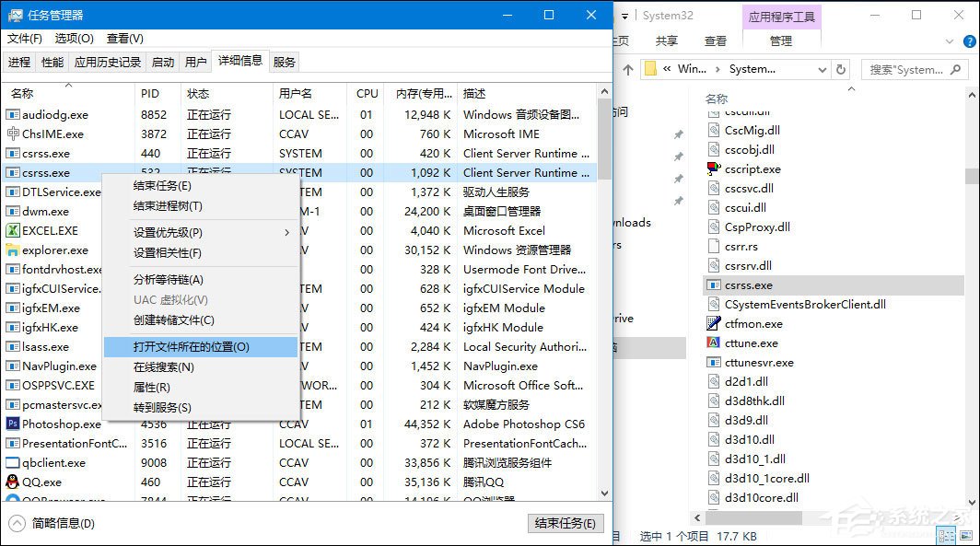Click the csrss.exe icon in System32
980x546 pixels.
pyautogui.click(x=714, y=285)
